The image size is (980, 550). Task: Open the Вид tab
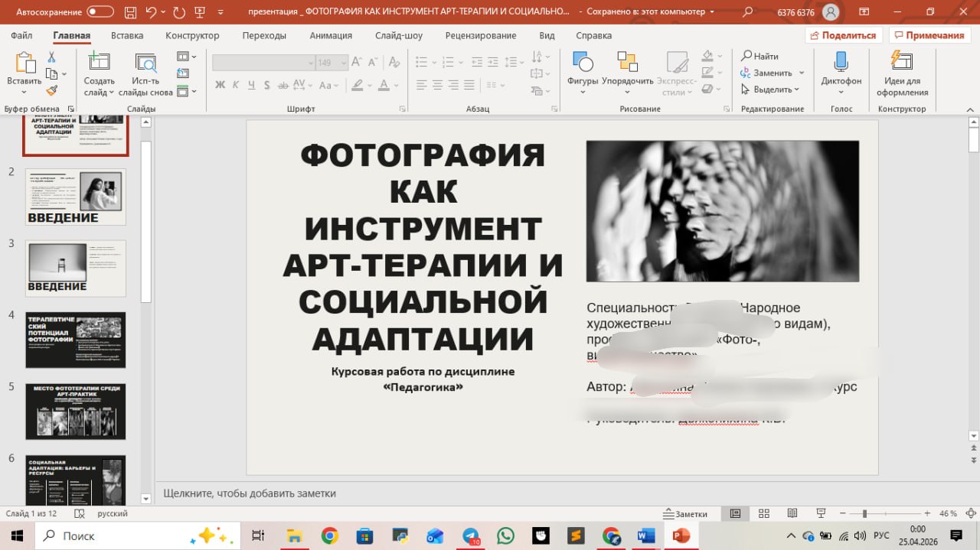coord(547,35)
